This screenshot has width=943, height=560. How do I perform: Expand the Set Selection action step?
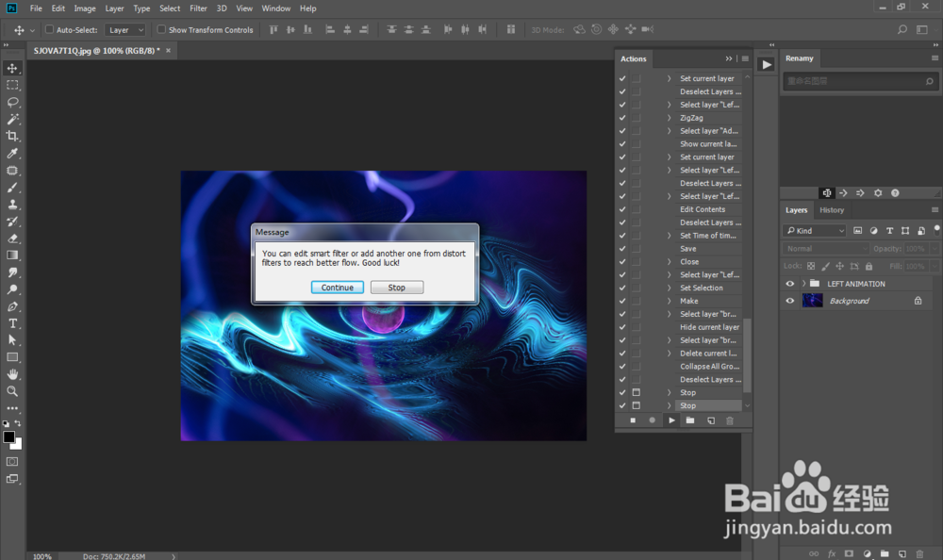669,288
